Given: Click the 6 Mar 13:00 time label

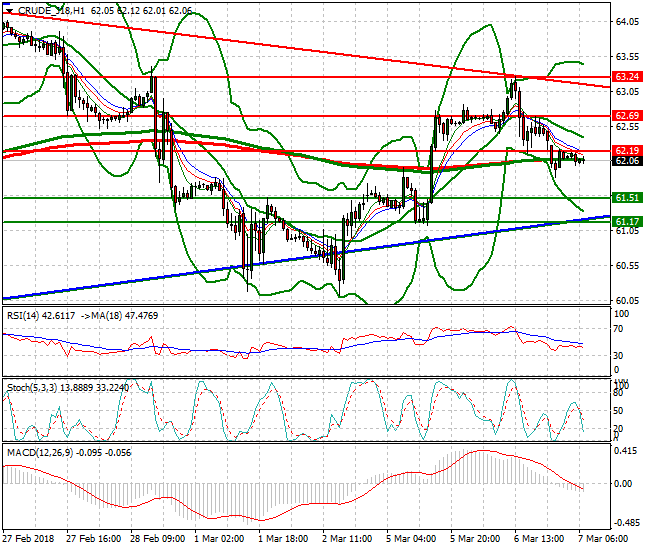Looking at the screenshot, I should [x=539, y=539].
